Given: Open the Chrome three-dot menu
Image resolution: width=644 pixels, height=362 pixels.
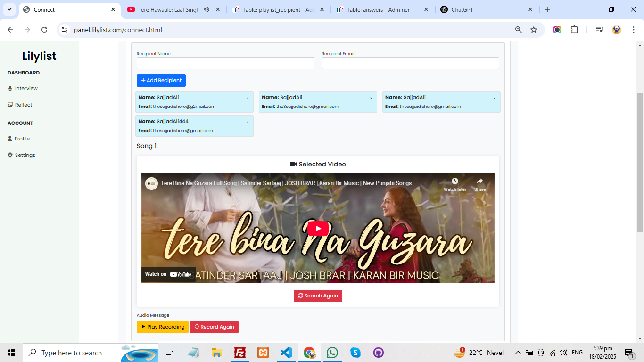Looking at the screenshot, I should [x=633, y=30].
